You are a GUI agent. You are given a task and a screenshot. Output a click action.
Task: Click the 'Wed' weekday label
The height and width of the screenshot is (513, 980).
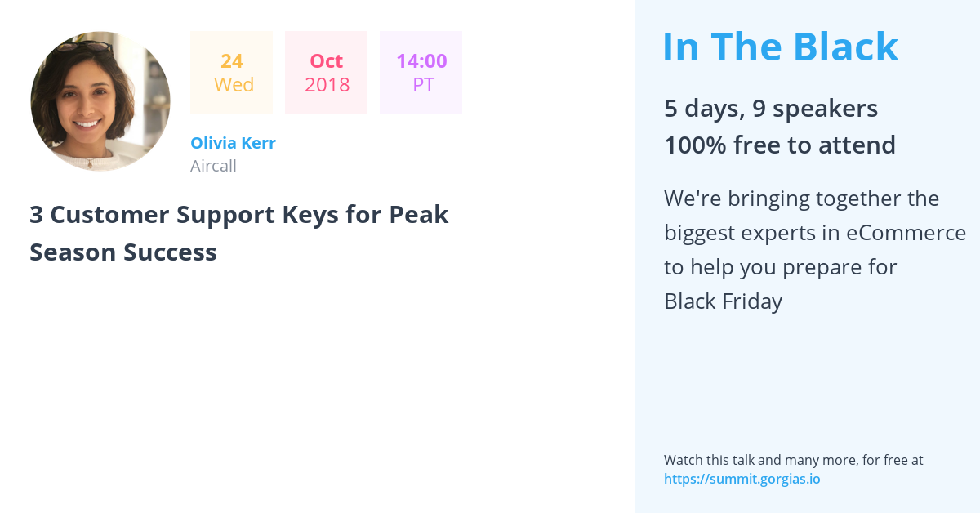pyautogui.click(x=234, y=85)
